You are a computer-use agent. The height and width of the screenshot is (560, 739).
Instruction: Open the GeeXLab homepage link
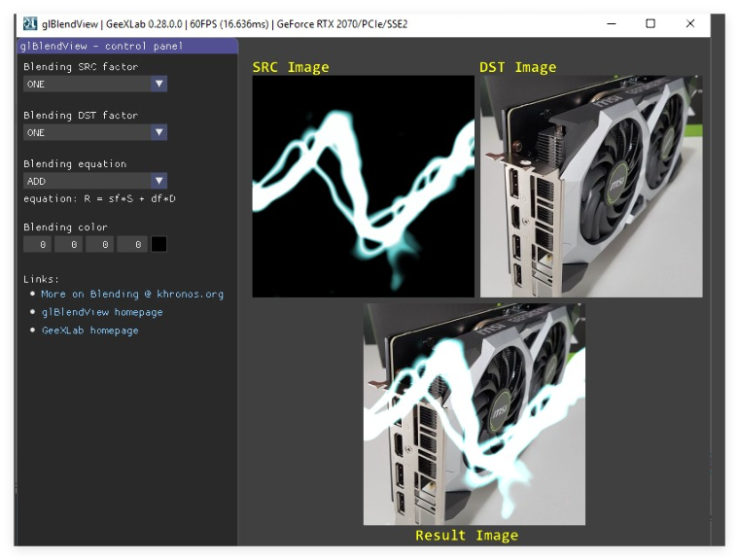coord(90,331)
